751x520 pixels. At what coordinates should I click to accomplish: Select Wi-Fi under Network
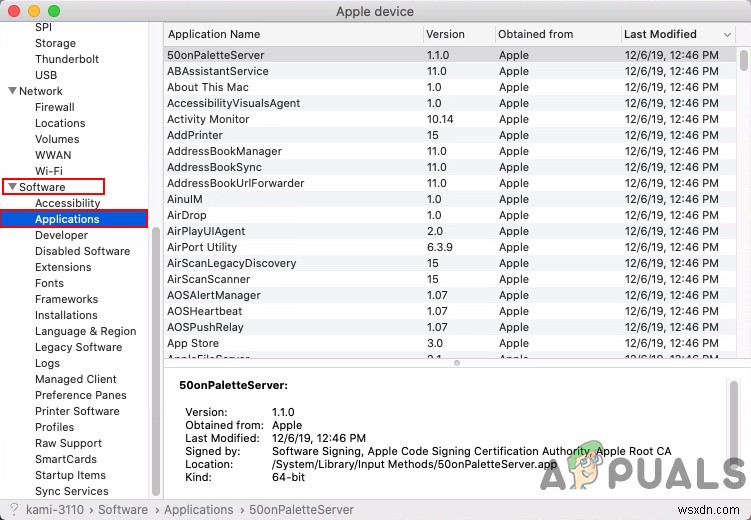pos(49,171)
